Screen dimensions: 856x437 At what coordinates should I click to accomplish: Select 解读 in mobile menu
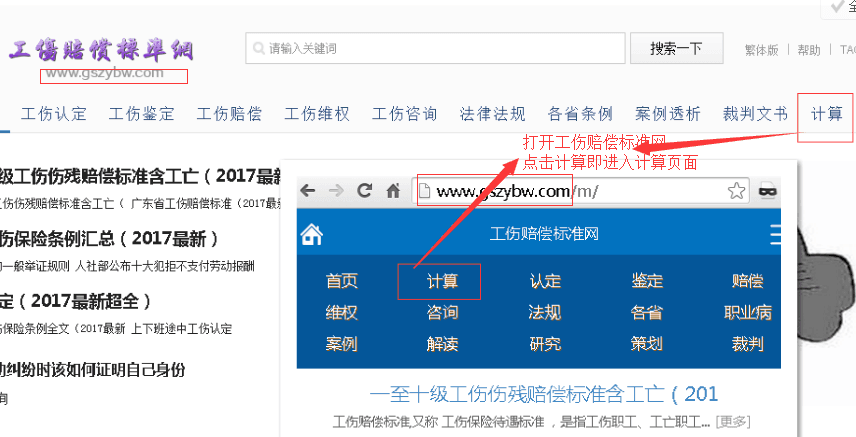point(442,344)
